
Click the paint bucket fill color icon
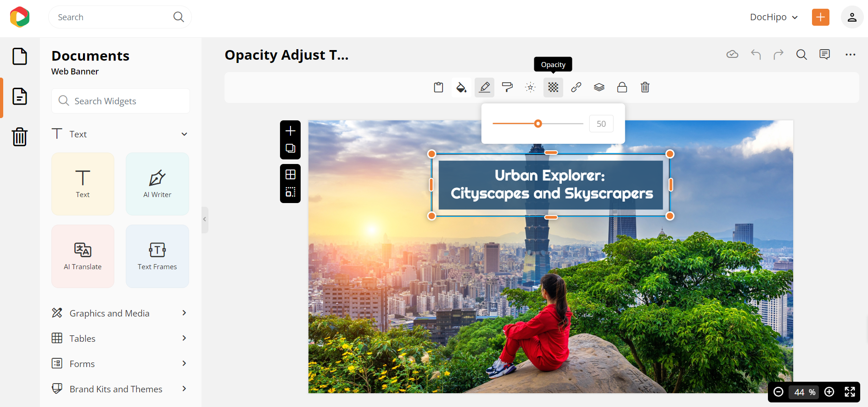(x=461, y=87)
